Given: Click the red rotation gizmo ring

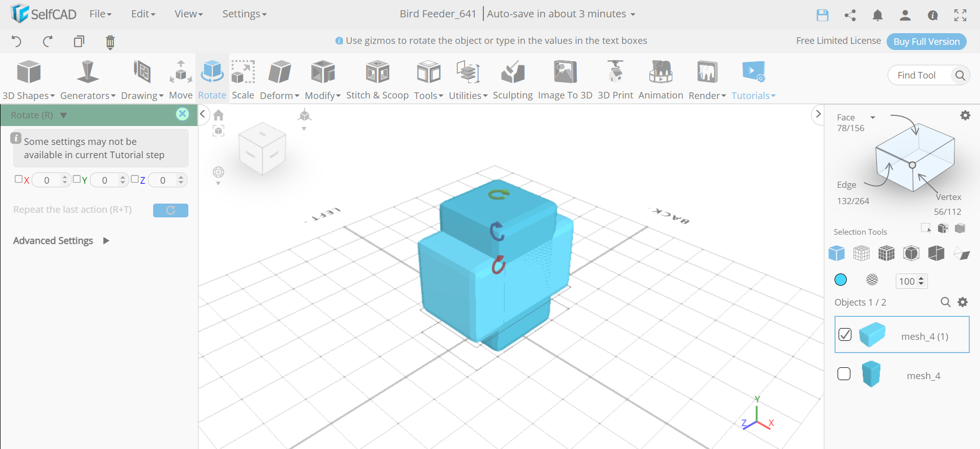Looking at the screenshot, I should click(x=498, y=265).
